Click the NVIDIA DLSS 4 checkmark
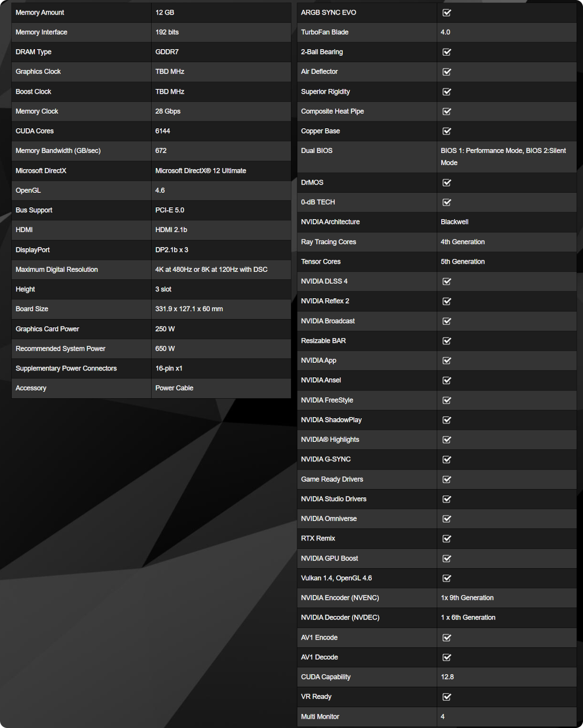The height and width of the screenshot is (728, 583). coord(446,282)
